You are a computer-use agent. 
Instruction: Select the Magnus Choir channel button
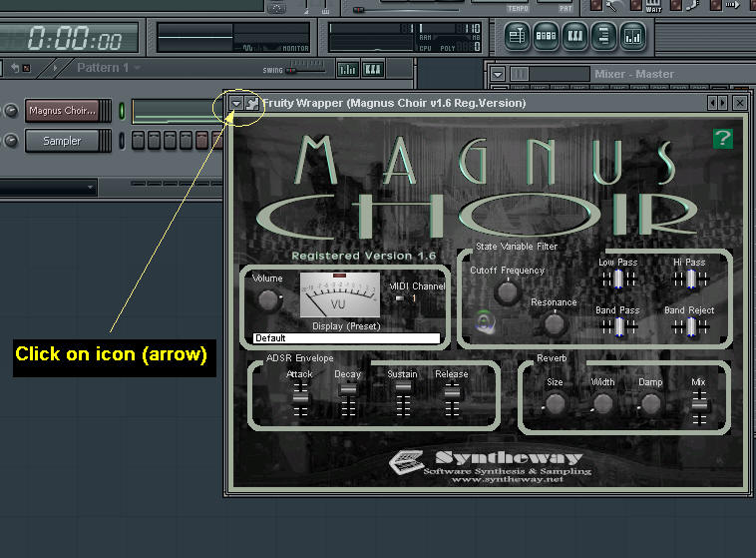tap(62, 111)
